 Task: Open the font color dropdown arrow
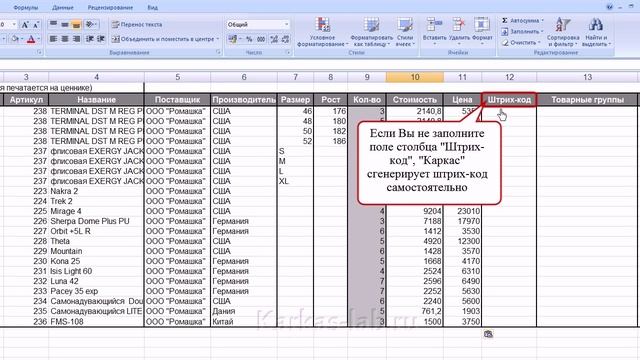pyautogui.click(x=39, y=39)
